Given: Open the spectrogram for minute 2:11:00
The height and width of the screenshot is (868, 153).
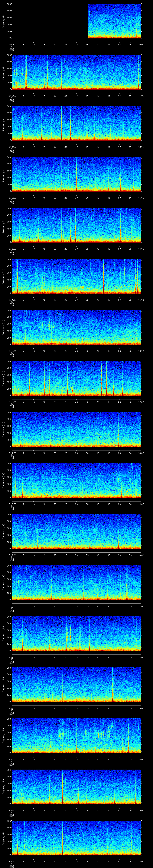Looking at the screenshot, I should pos(76,123).
